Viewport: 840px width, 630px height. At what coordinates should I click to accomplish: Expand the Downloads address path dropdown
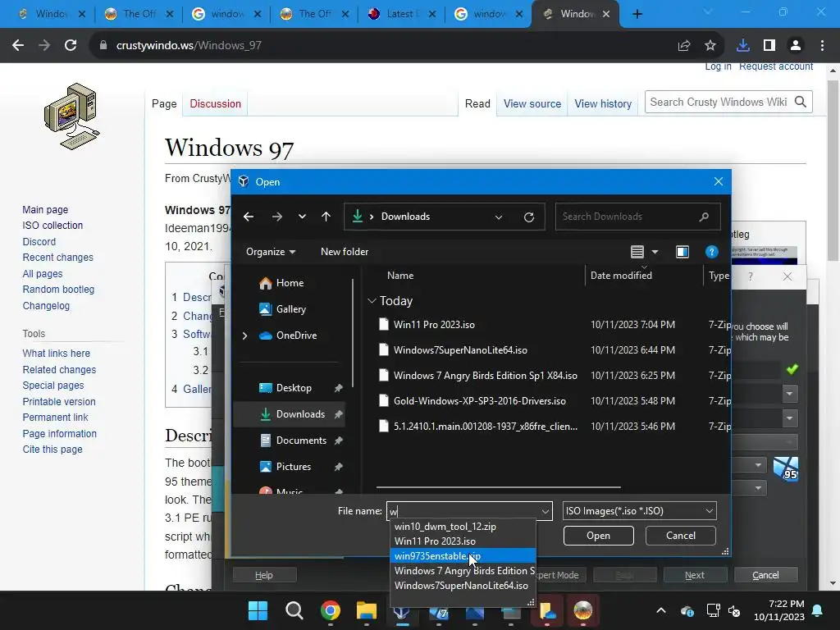(x=499, y=217)
